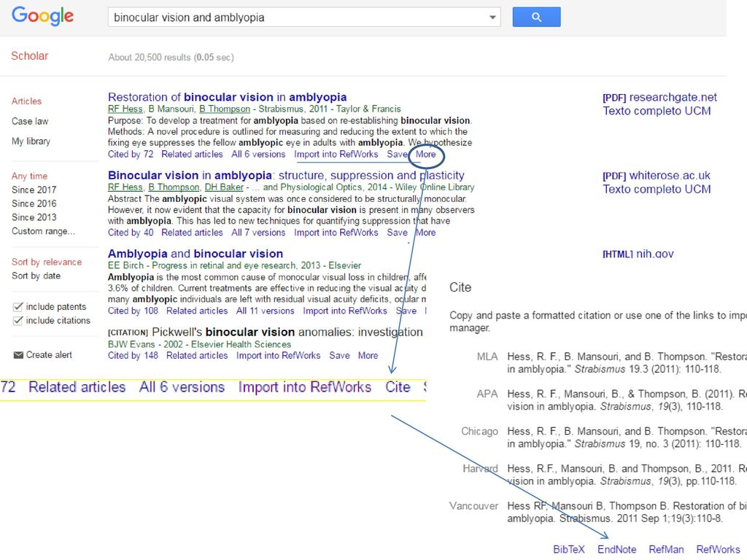Select the APA formatted citation text
The image size is (747, 560).
627,400
